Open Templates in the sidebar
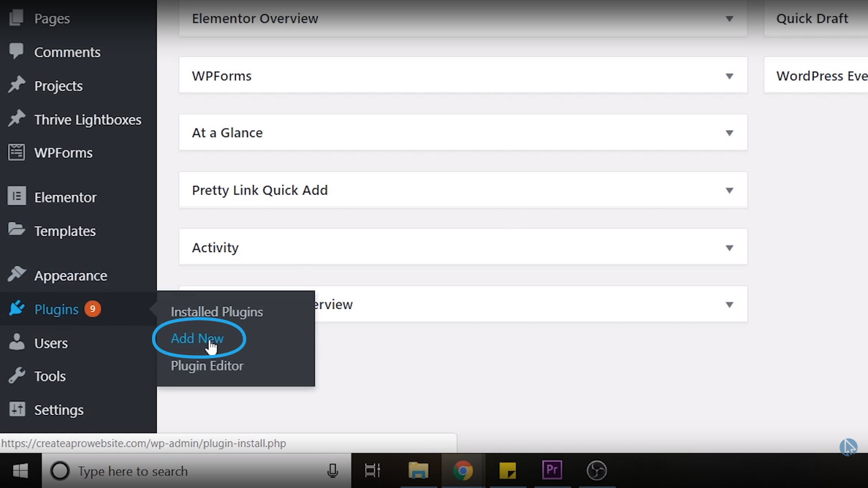Viewport: 868px width, 488px height. [x=65, y=232]
